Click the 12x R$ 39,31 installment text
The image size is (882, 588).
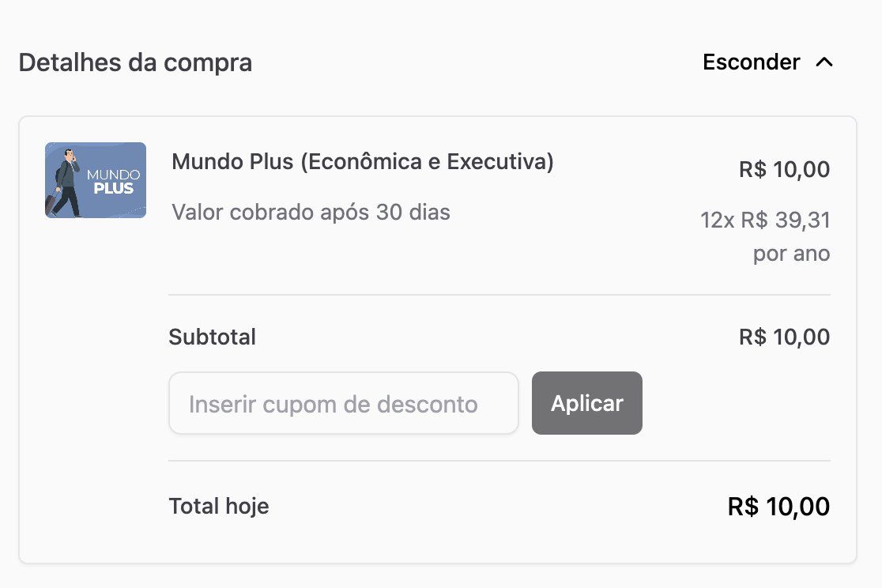coord(765,220)
